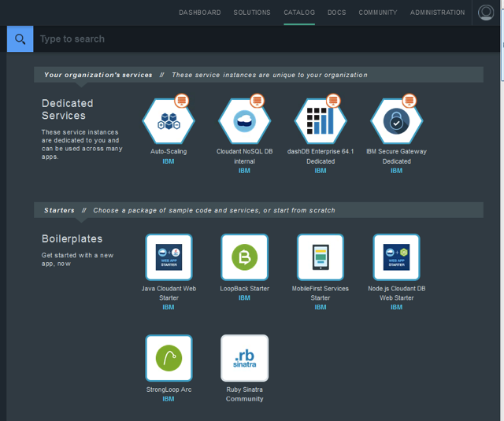
Task: Click the MobileFirst Services Starter label
Action: (321, 294)
